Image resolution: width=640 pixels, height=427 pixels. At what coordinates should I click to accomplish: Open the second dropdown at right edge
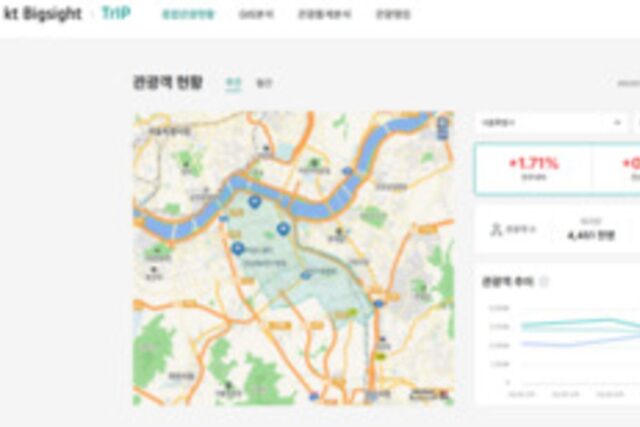[636, 122]
